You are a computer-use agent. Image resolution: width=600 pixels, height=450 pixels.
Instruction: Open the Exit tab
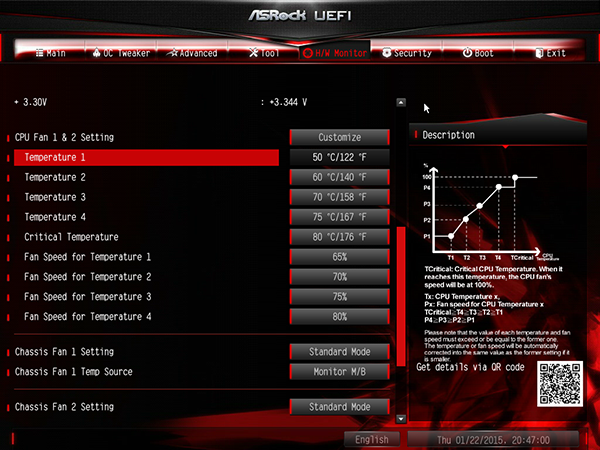coord(550,53)
